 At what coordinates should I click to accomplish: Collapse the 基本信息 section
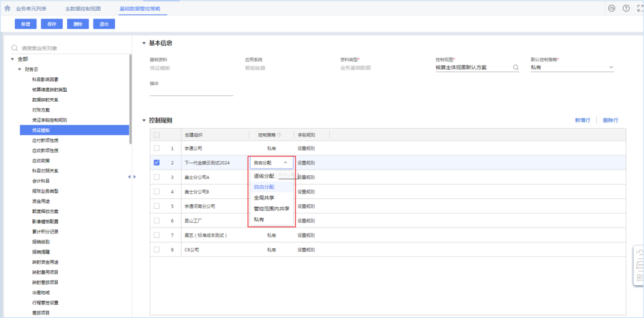144,43
